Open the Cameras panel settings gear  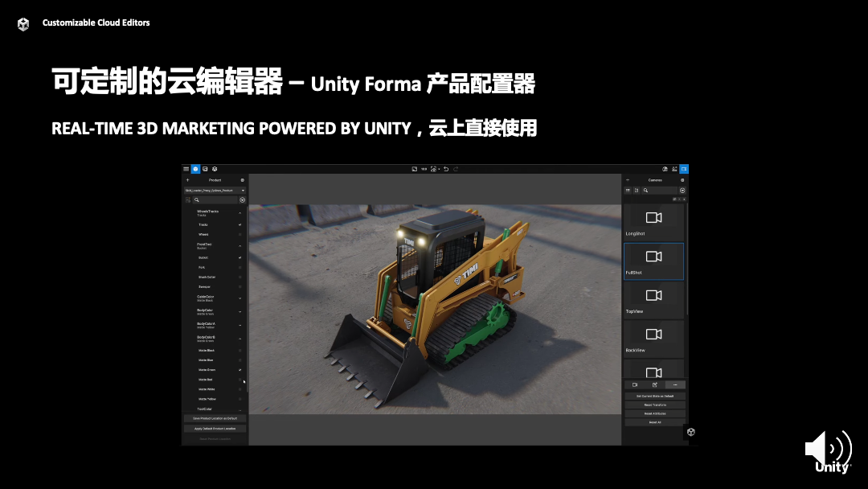tap(682, 180)
